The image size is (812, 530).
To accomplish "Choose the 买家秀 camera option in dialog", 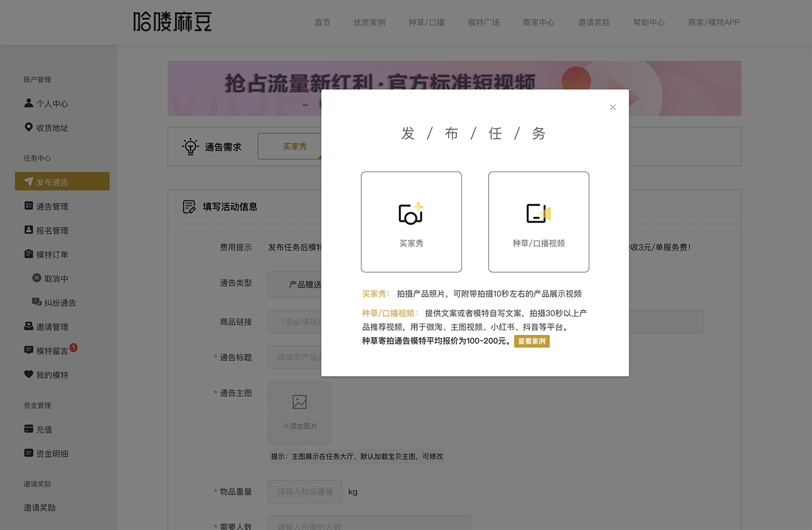I will click(x=411, y=221).
